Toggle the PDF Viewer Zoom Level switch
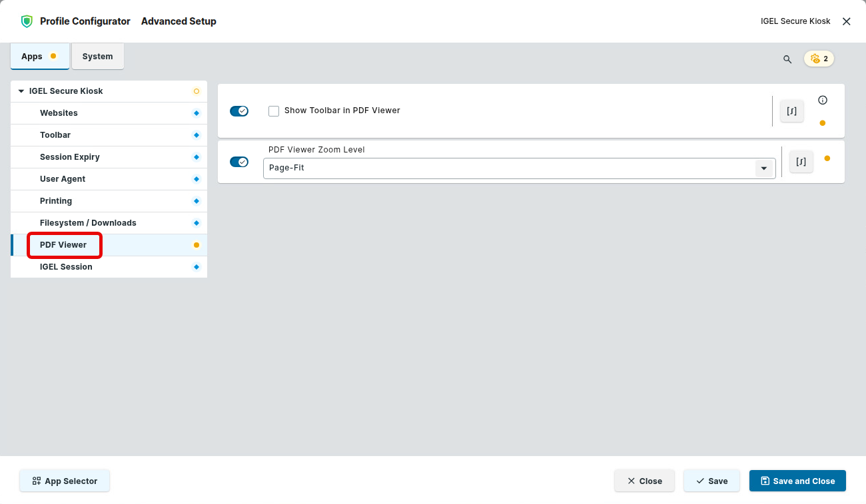The width and height of the screenshot is (866, 504). click(239, 162)
